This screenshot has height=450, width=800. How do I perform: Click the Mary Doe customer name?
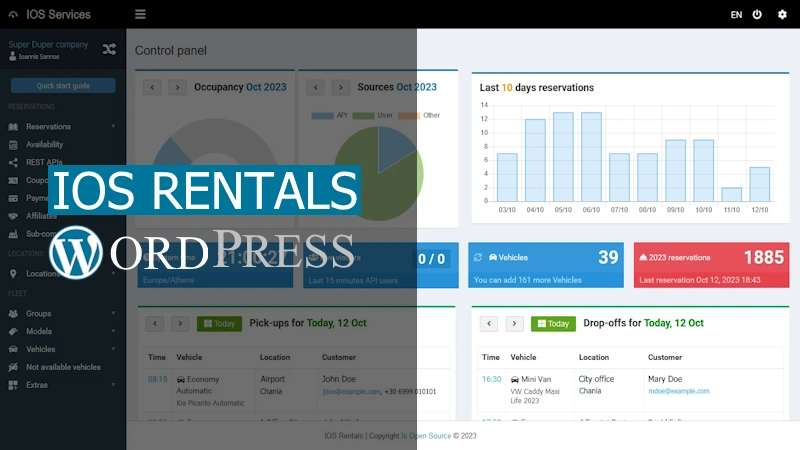click(x=665, y=379)
